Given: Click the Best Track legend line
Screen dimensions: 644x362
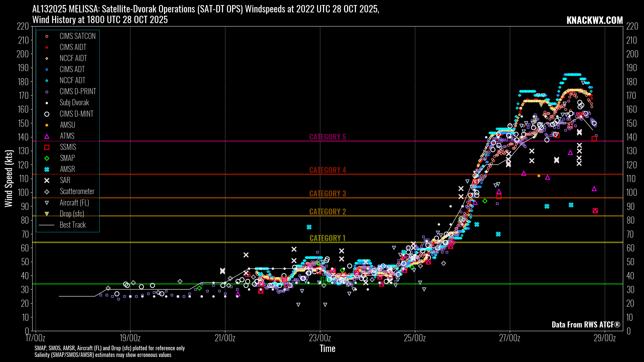Looking at the screenshot, I should tap(47, 225).
